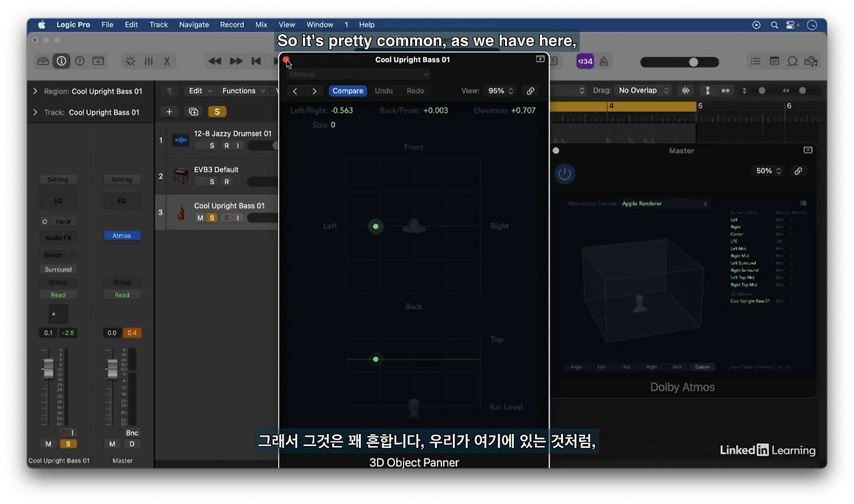This screenshot has width=854, height=504.
Task: Open the View 95% size dropdown
Action: pos(501,91)
